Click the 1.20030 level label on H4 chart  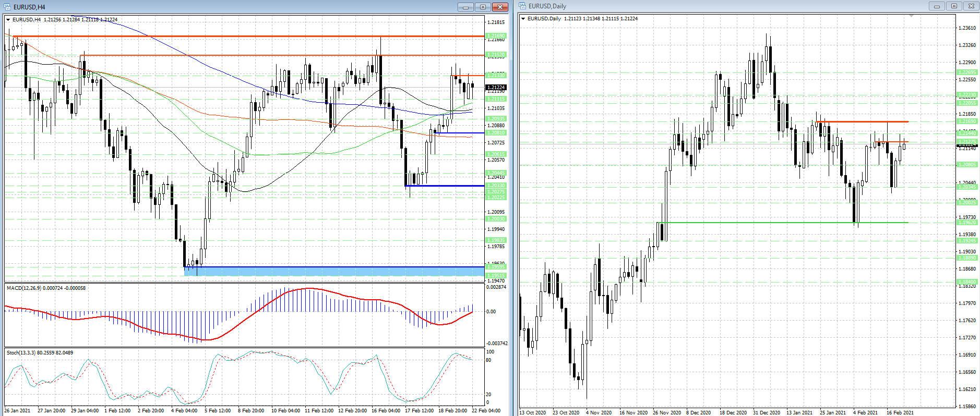tap(495, 219)
